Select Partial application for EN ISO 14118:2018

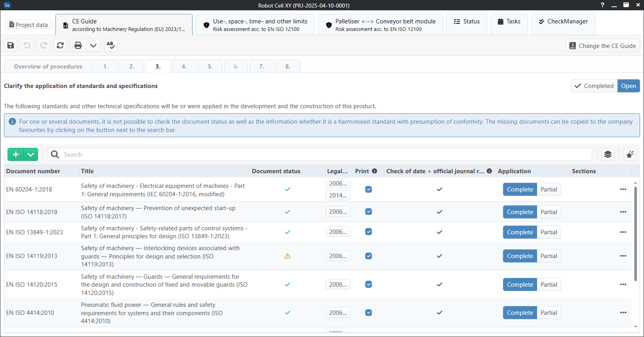click(549, 212)
